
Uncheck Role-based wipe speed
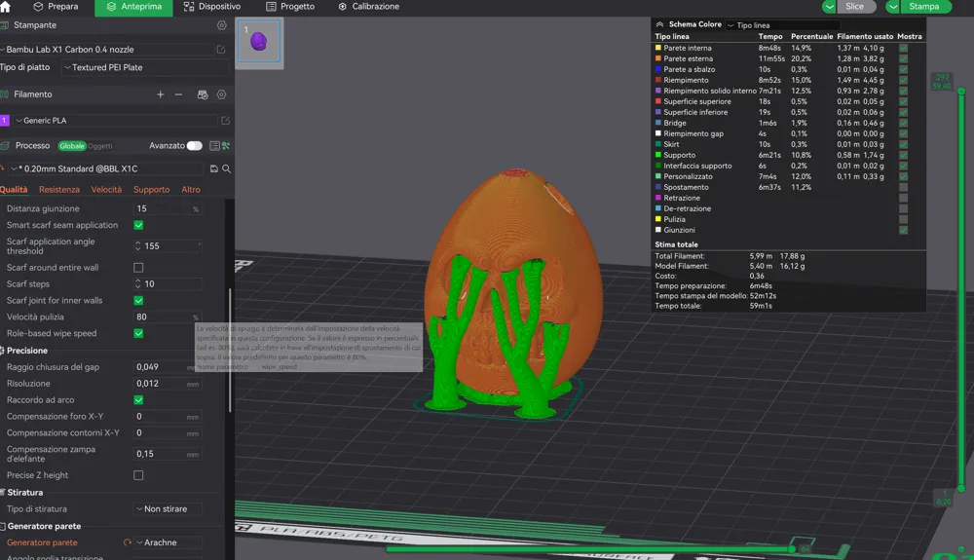click(138, 333)
